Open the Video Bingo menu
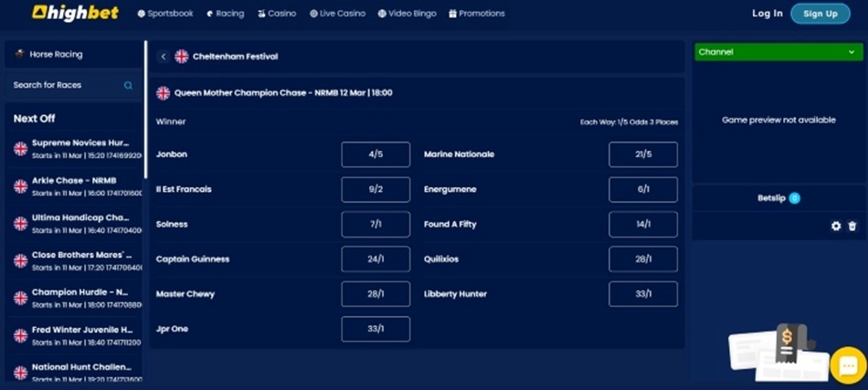Image resolution: width=868 pixels, height=390 pixels. pos(407,14)
